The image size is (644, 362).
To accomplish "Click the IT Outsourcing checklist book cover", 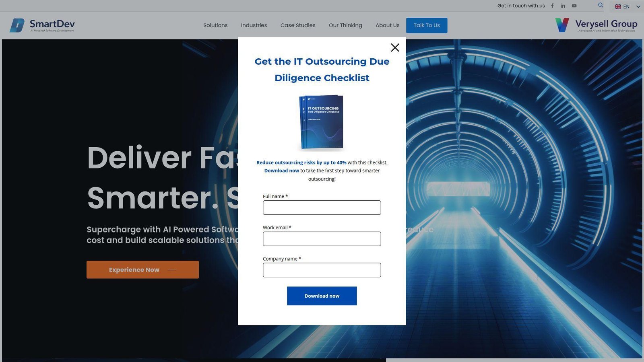I will pos(322,122).
